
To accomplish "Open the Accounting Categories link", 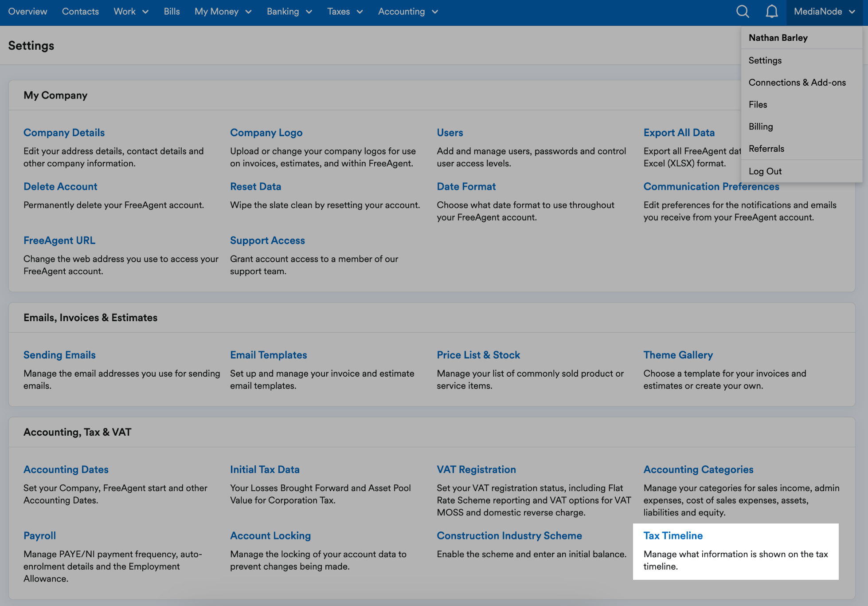I will 698,469.
